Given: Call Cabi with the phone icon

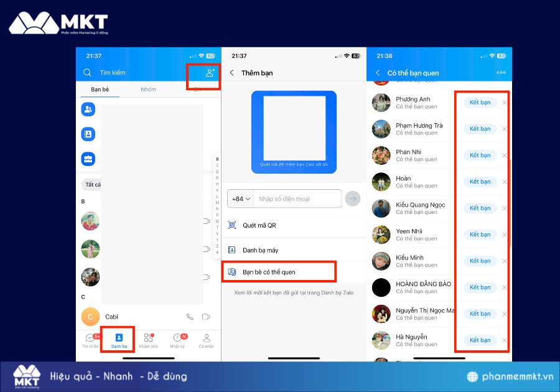Looking at the screenshot, I should click(x=190, y=317).
